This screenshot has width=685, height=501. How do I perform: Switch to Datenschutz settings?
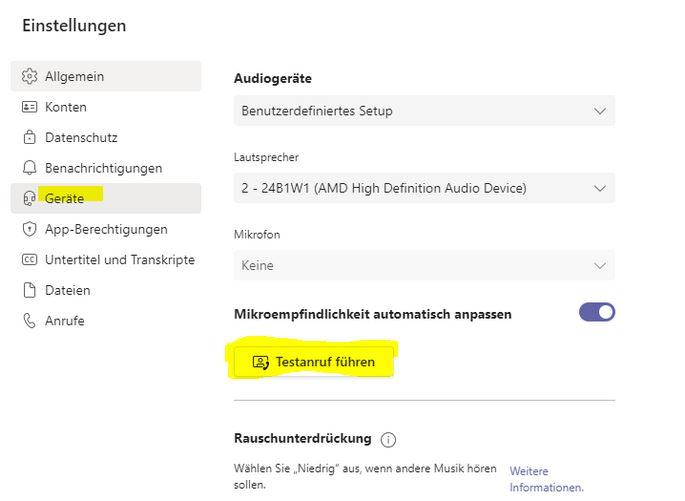(x=81, y=138)
